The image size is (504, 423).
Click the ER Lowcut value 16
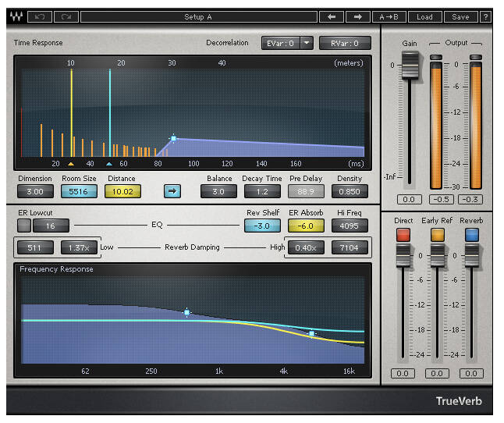pyautogui.click(x=51, y=226)
